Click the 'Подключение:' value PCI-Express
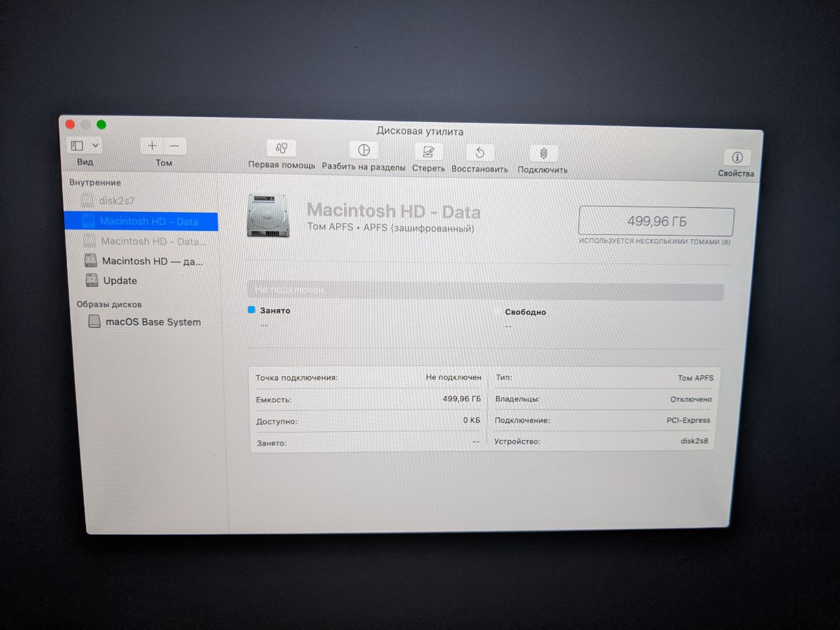The image size is (840, 630). click(x=688, y=420)
